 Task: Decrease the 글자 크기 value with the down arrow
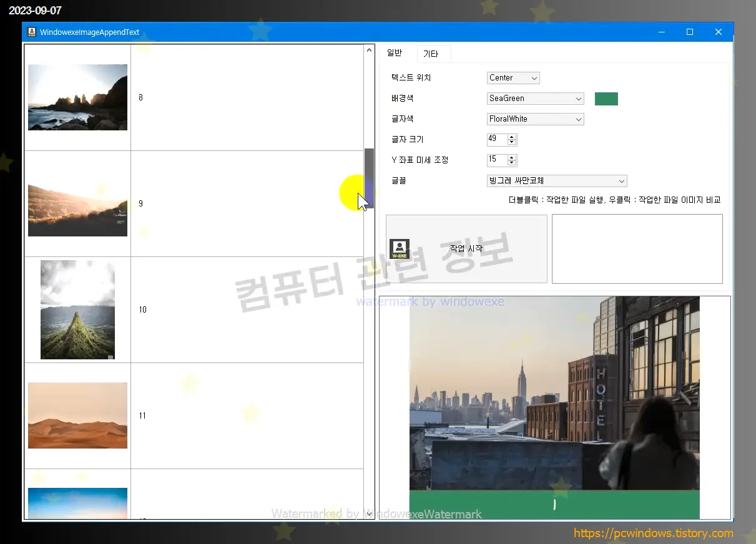click(512, 142)
